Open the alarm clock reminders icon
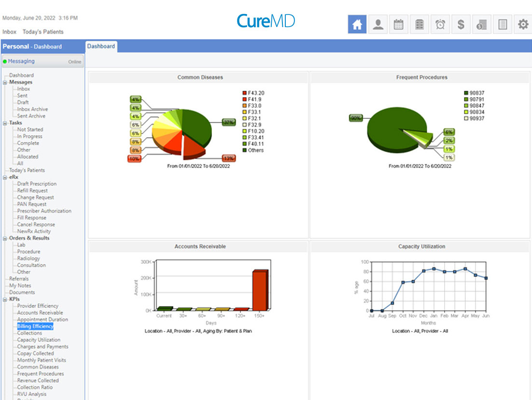Viewport: 532px width, 400px height. pyautogui.click(x=440, y=24)
